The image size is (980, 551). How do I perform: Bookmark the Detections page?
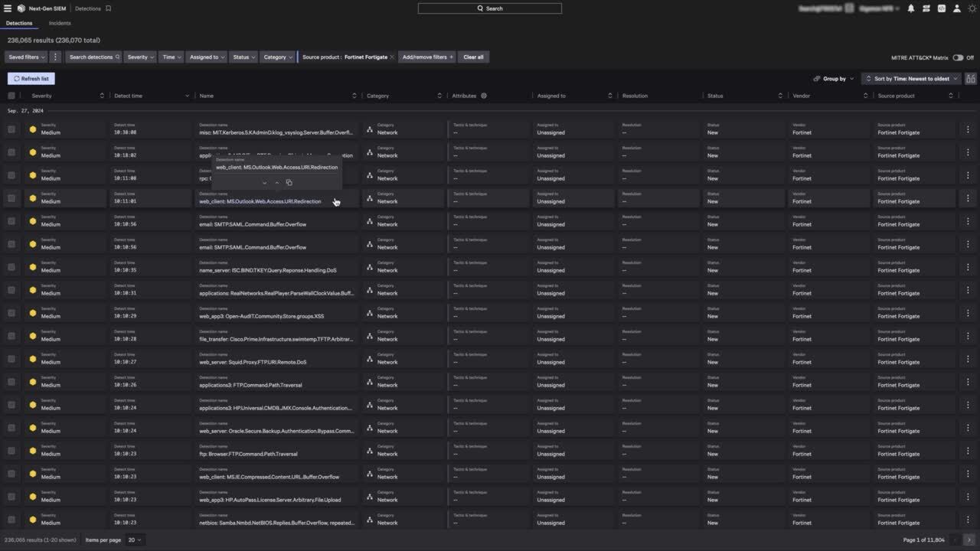coord(108,8)
